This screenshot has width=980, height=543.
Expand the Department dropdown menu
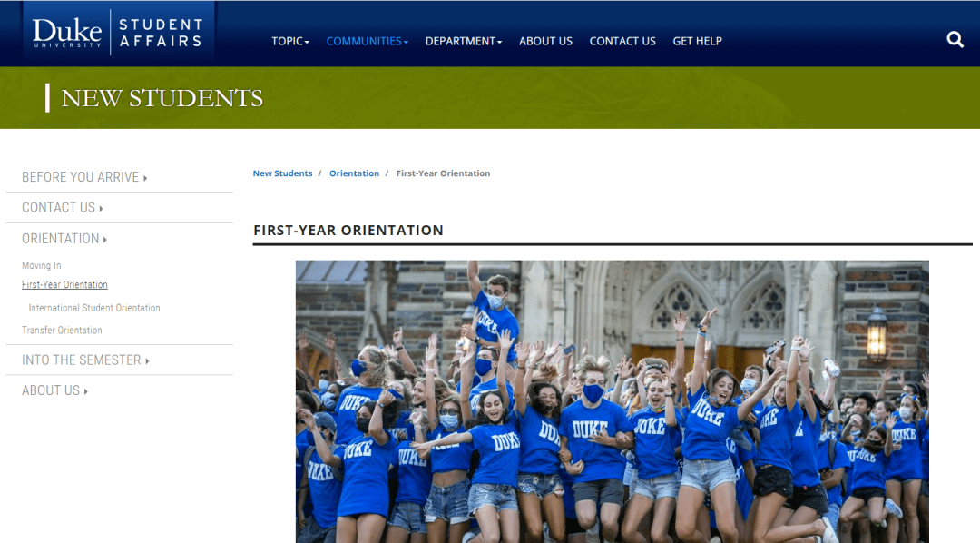pyautogui.click(x=463, y=41)
